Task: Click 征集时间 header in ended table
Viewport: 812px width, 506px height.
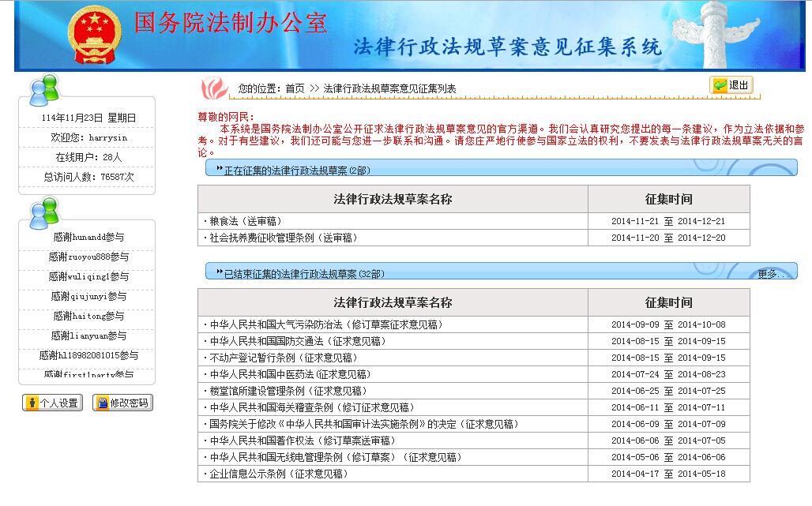Action: 668,302
